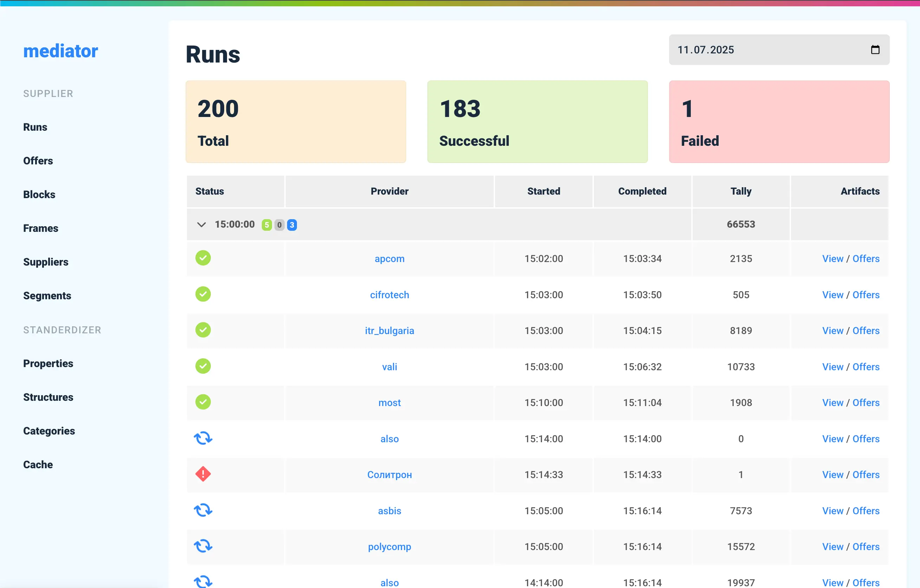Go to Blocks in the sidebar

pos(39,194)
